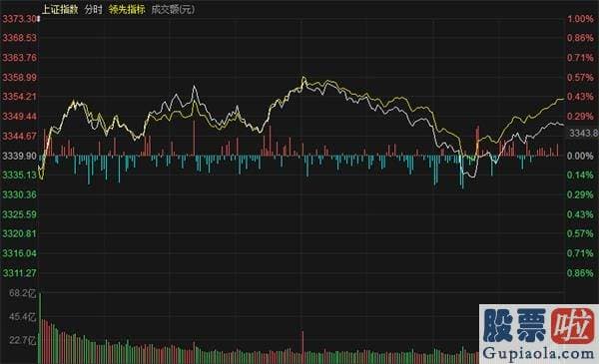Click the 1.00% top percentage label
The height and width of the screenshot is (364, 599).
pos(580,19)
